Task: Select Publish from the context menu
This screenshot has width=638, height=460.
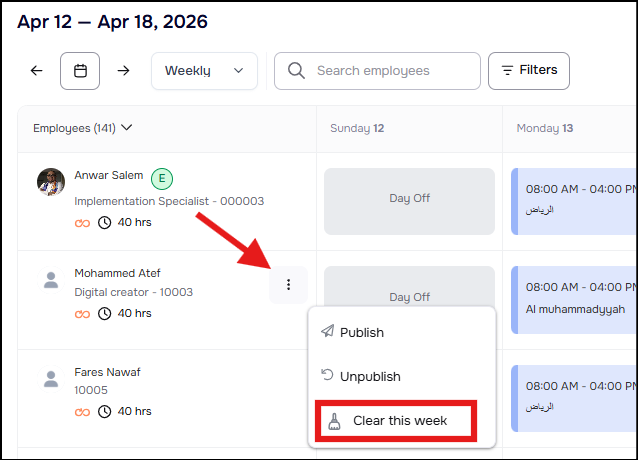Action: tap(361, 332)
